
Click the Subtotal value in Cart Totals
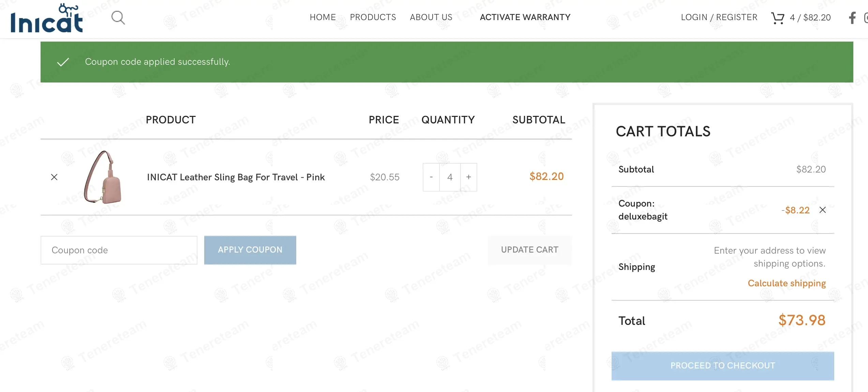[811, 169]
